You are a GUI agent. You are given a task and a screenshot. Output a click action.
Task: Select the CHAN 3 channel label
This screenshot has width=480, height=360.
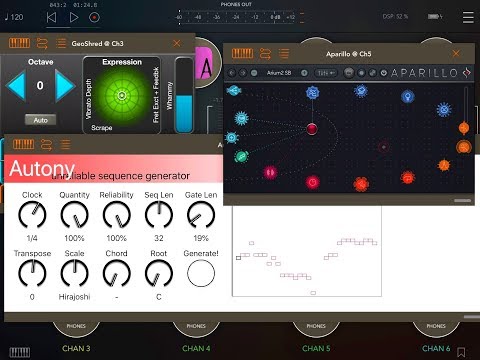point(76,348)
